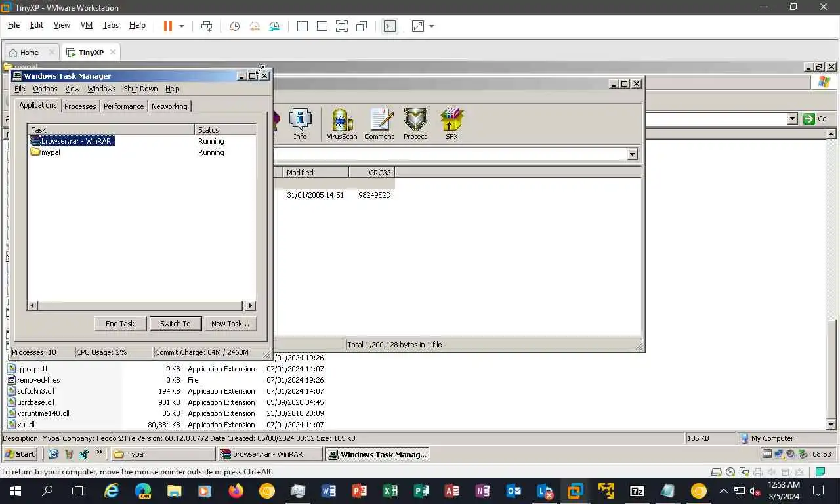
Task: Open Internet Explorer from host taskbar
Action: point(112,490)
